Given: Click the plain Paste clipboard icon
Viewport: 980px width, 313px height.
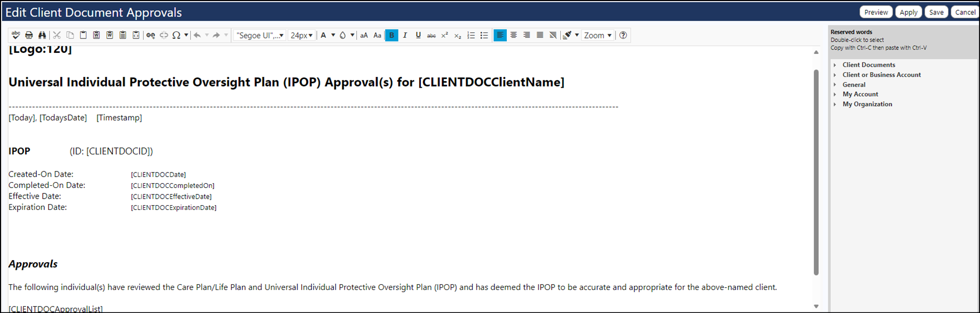Looking at the screenshot, I should 83,35.
